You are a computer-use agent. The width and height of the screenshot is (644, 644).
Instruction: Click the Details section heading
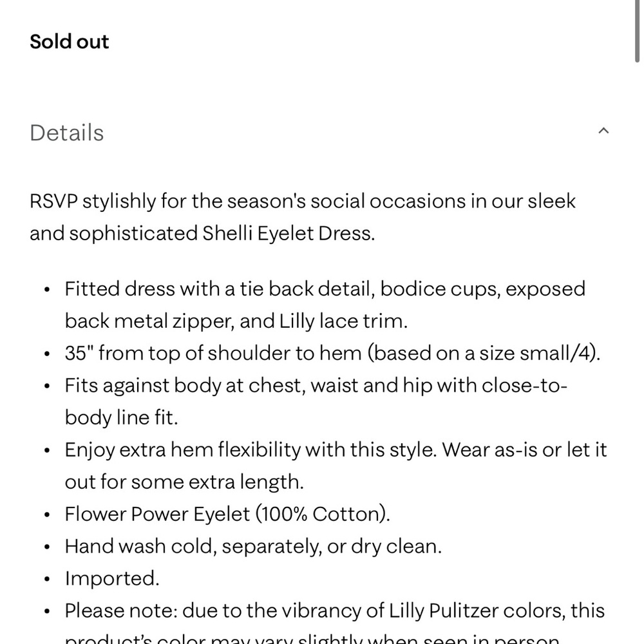[x=66, y=133]
